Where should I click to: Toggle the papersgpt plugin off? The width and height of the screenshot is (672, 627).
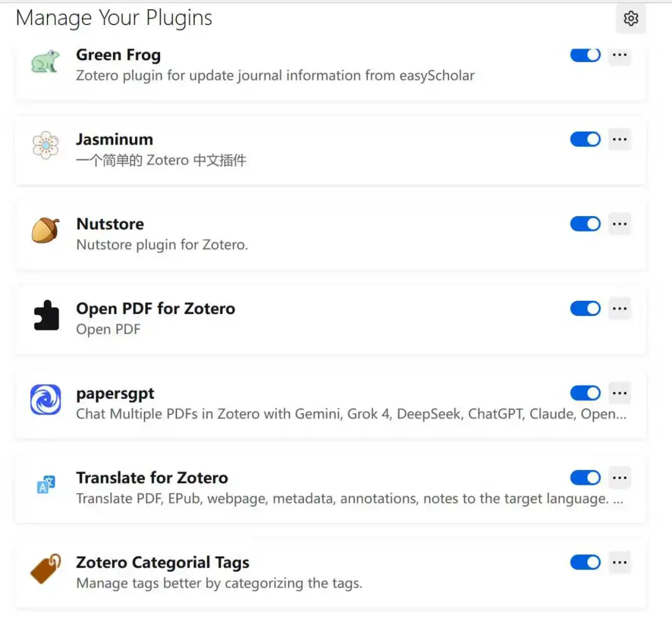585,393
